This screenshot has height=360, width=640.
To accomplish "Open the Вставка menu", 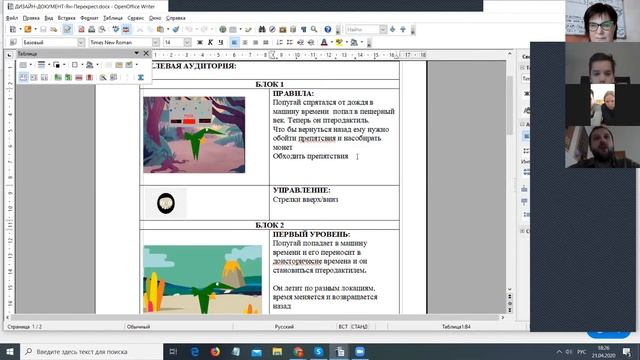I will (x=67, y=18).
